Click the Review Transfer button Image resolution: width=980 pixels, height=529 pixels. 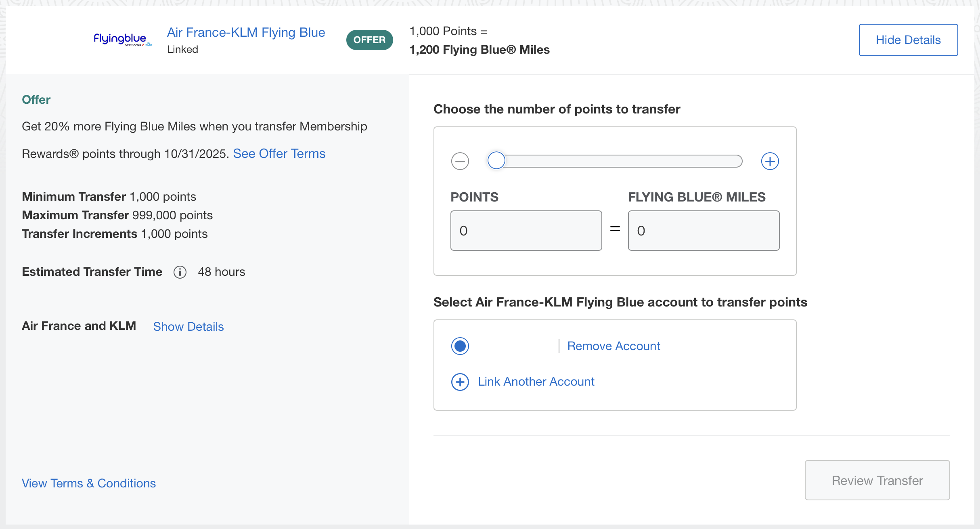(x=877, y=480)
